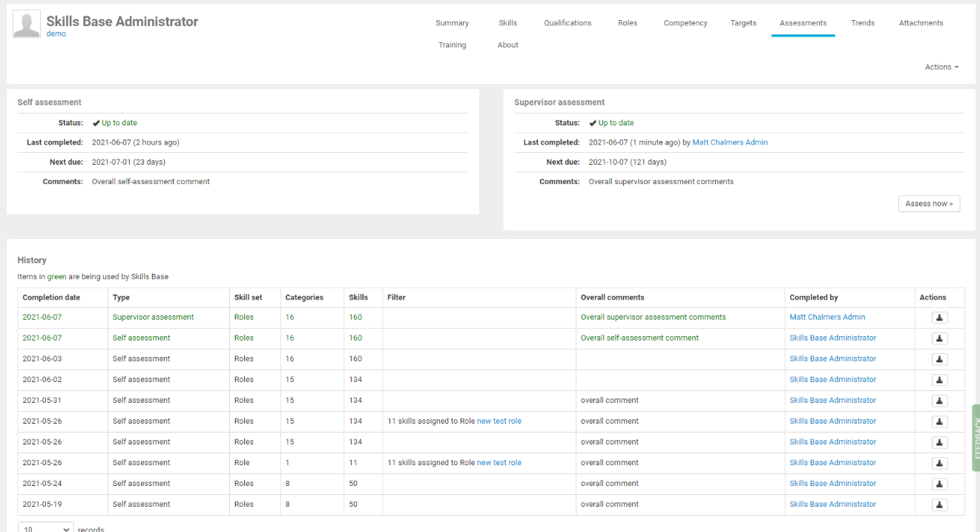Image resolution: width=980 pixels, height=532 pixels.
Task: Download the 2021-05-24 self assessment
Action: click(939, 484)
